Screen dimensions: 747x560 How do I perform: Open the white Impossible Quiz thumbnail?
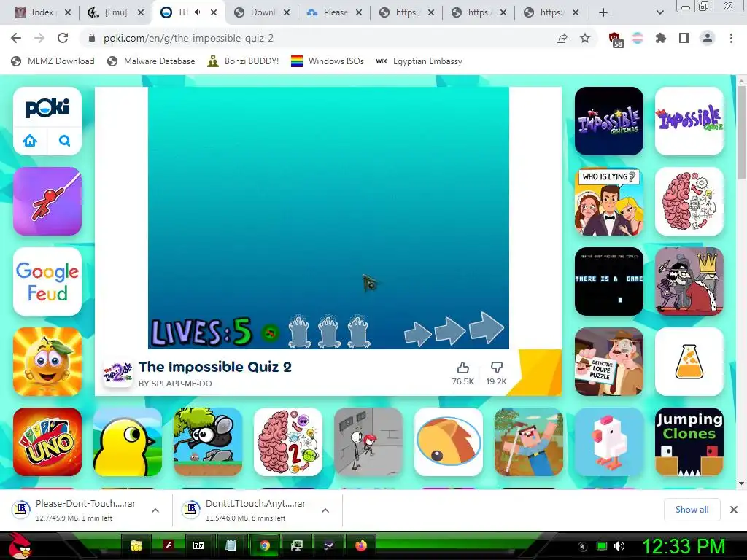pos(689,121)
